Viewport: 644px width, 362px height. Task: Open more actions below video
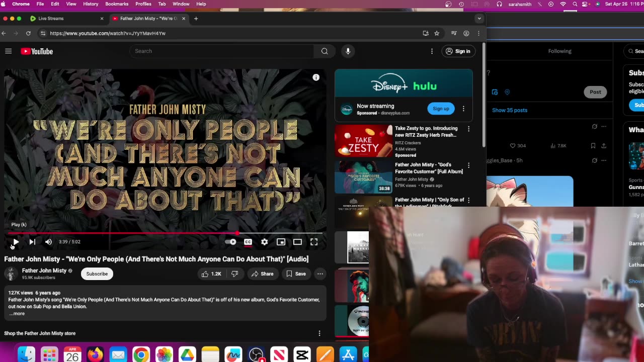coord(320,274)
